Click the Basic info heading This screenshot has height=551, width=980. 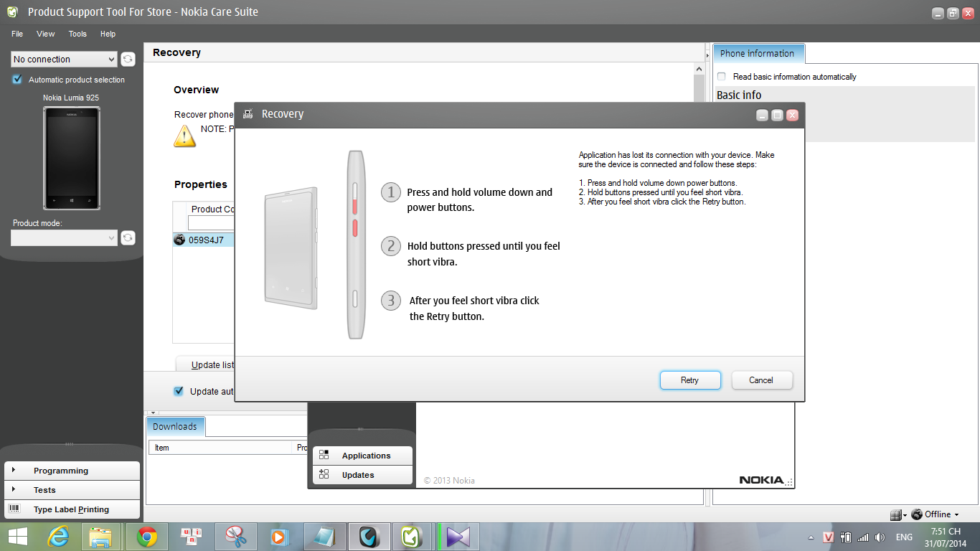pyautogui.click(x=739, y=95)
